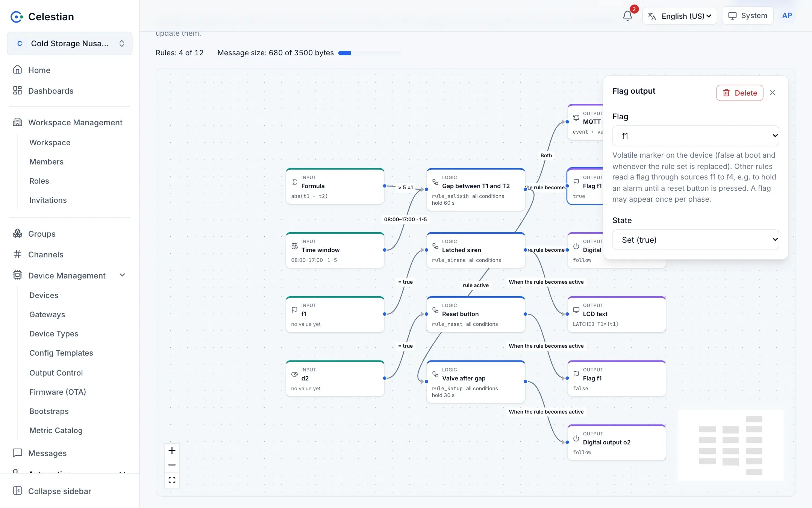This screenshot has width=812, height=508.
Task: Open the English (US) language selector
Action: 680,16
